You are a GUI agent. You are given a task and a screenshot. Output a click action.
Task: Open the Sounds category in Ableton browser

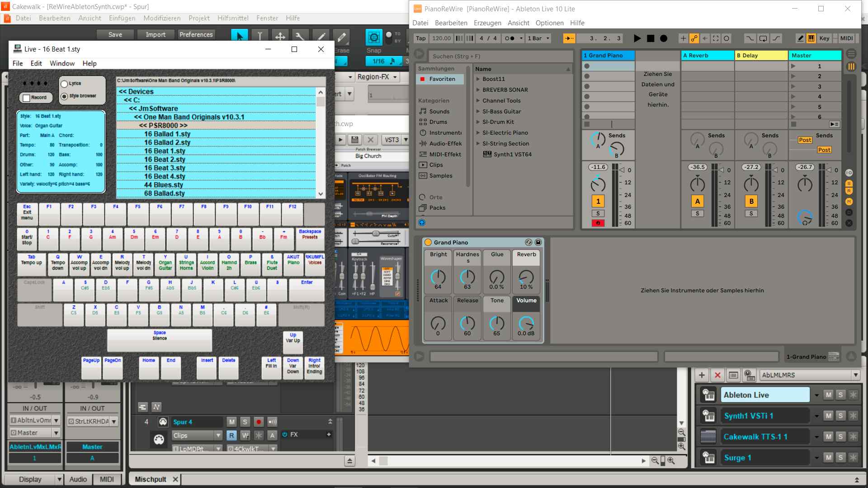click(439, 112)
